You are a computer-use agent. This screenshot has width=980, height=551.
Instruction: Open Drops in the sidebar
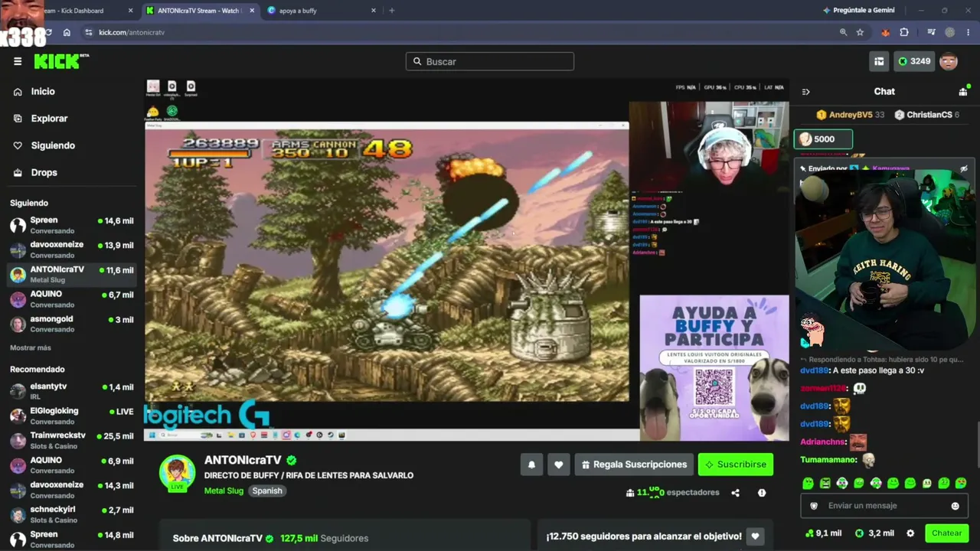pyautogui.click(x=44, y=172)
